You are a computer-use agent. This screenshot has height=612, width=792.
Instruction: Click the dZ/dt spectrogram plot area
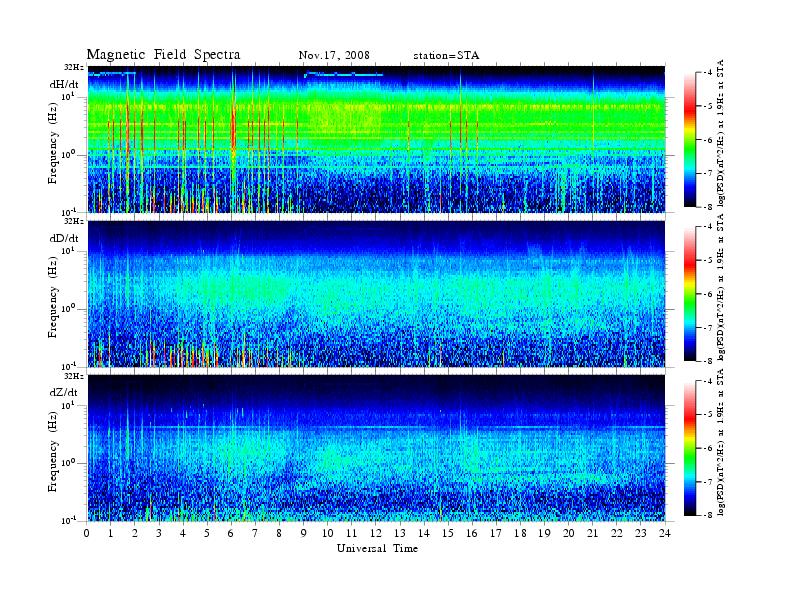pos(376,448)
